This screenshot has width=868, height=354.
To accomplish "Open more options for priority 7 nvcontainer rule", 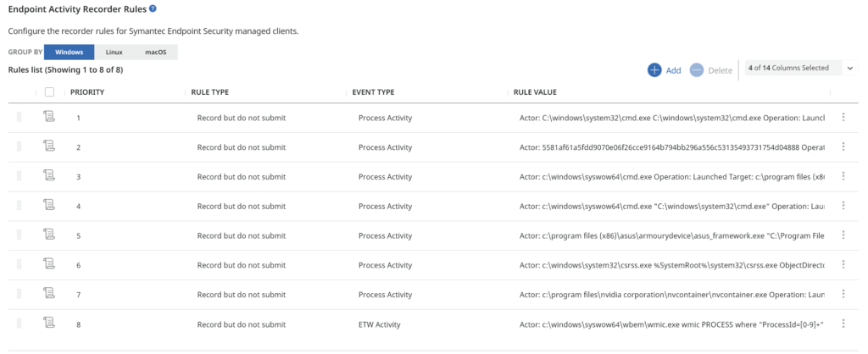I will 843,294.
